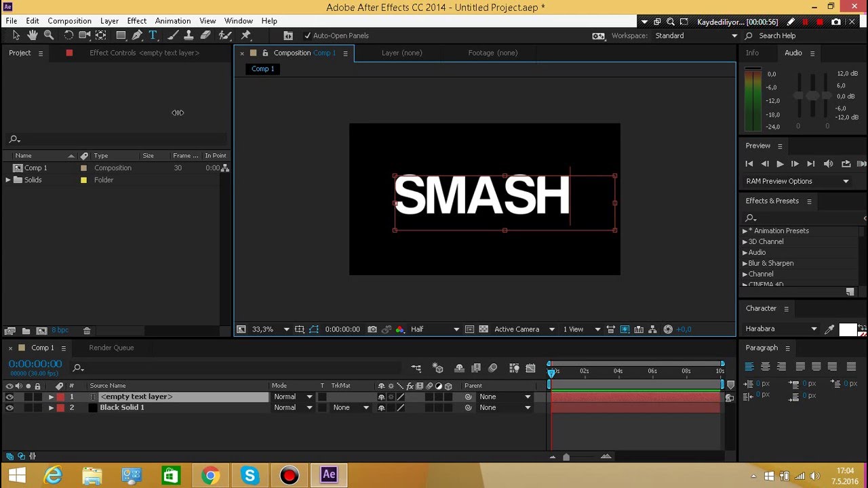Screen dimensions: 868x488
Task: Open the 1 View layout dropdown
Action: pyautogui.click(x=582, y=329)
